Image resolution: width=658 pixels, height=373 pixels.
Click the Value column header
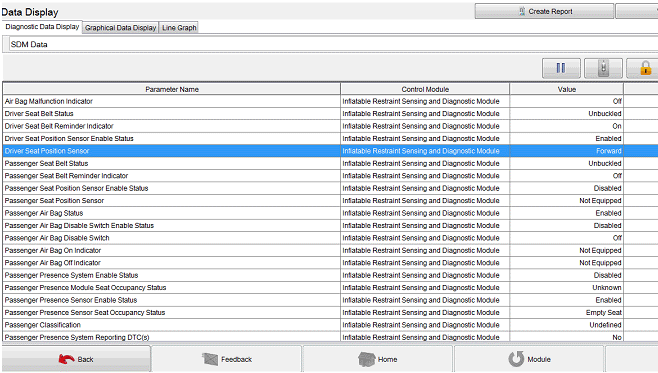(x=567, y=89)
